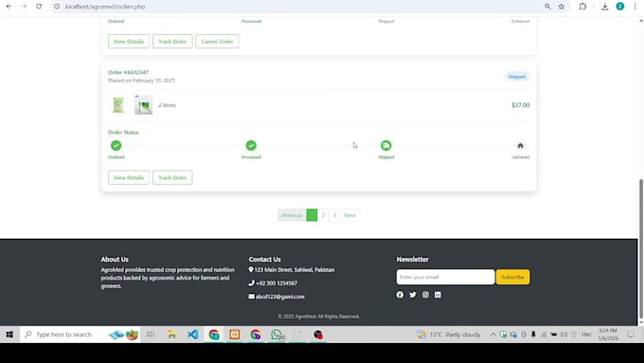Viewport: 644px width, 363px height.
Task: Track Order next to the Cancel Order button
Action: click(x=172, y=42)
